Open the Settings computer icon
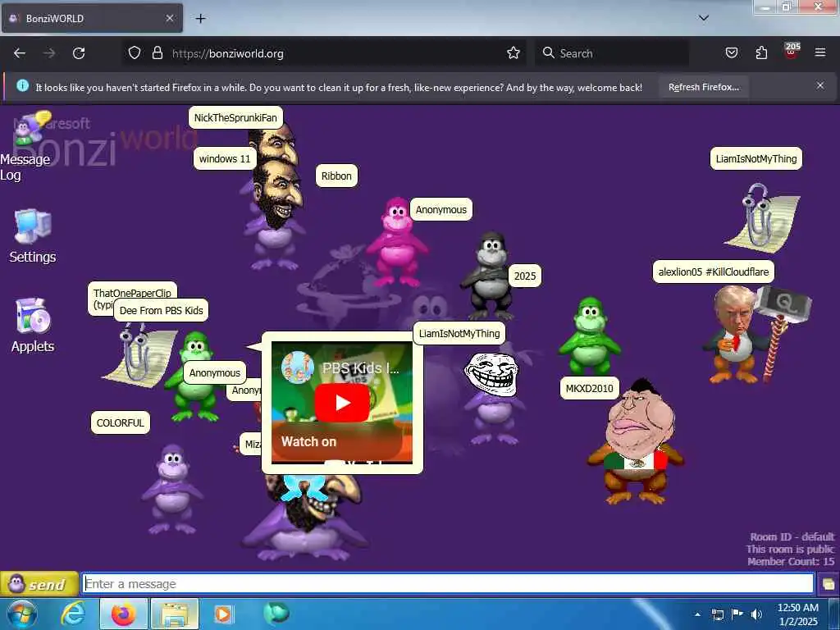840x630 pixels. point(33,226)
